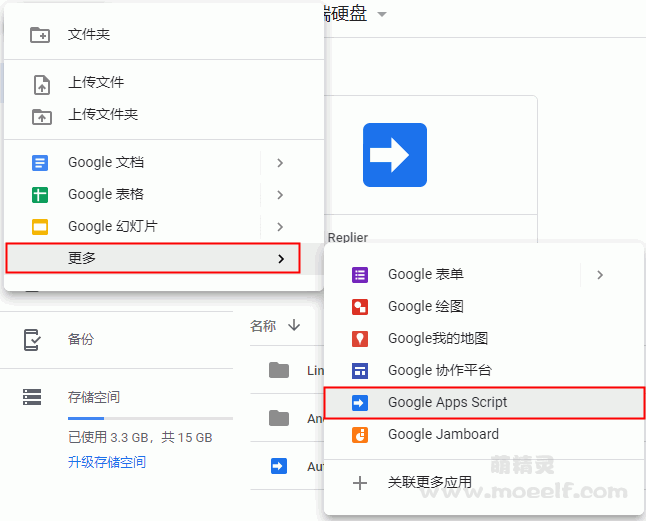Click the upload file icon
The width and height of the screenshot is (646, 521).
(42, 85)
